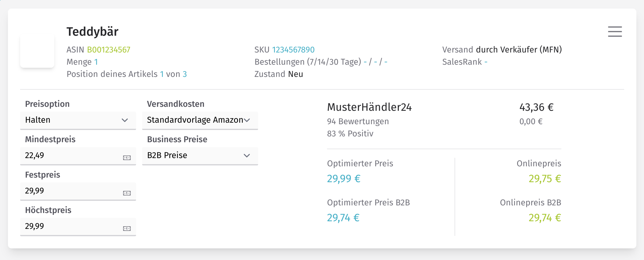This screenshot has width=644, height=260.
Task: Click the 83 % Positiv rating text
Action: point(350,134)
